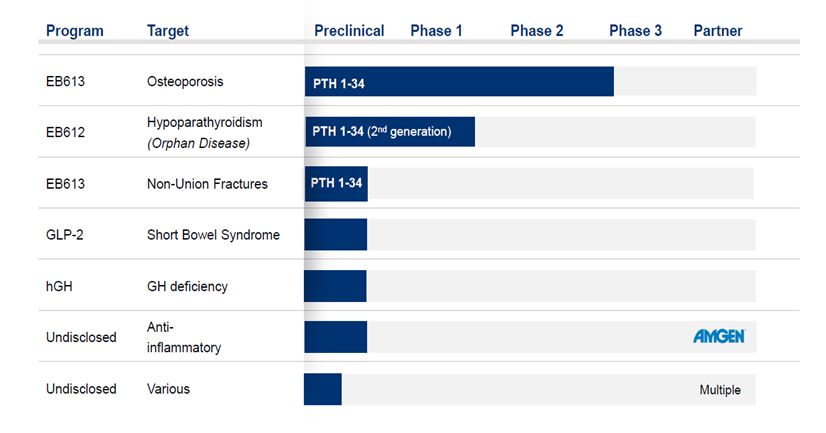Click the Various program progress bar
This screenshot has height=433, width=826.
point(323,389)
